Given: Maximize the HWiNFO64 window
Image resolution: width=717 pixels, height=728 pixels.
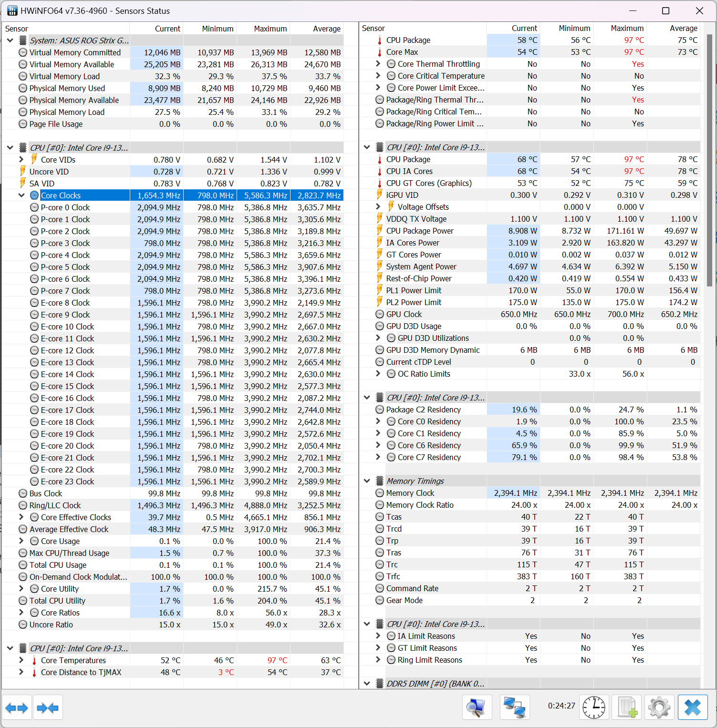Looking at the screenshot, I should [665, 10].
